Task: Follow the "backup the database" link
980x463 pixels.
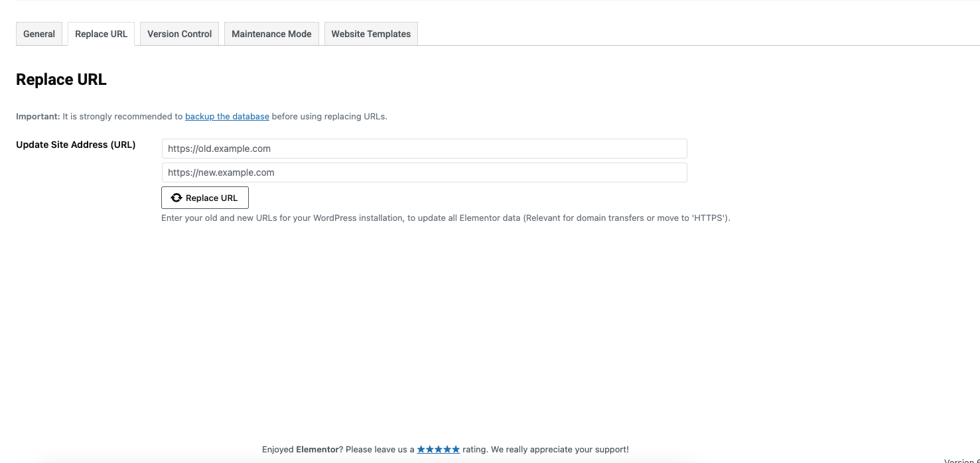Action: [x=227, y=116]
